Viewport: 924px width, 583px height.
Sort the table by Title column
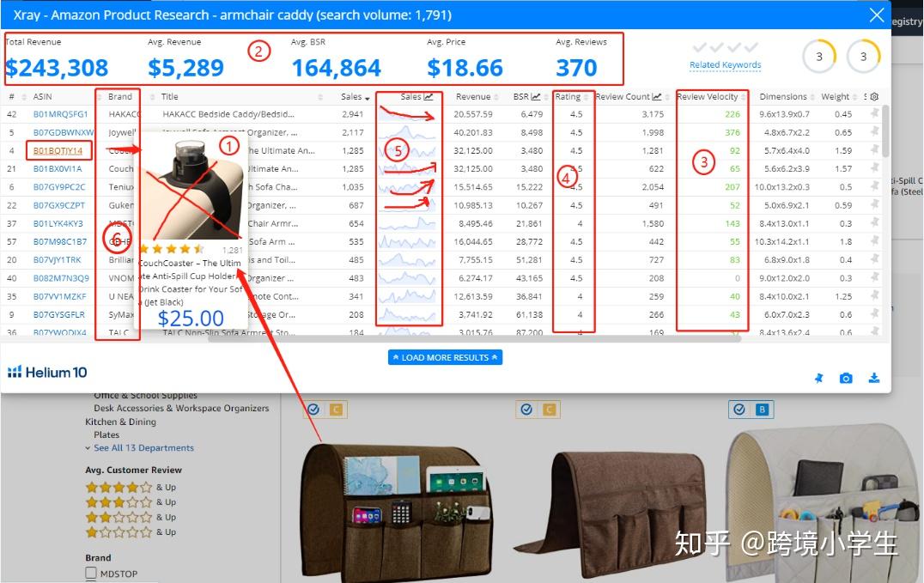(170, 97)
